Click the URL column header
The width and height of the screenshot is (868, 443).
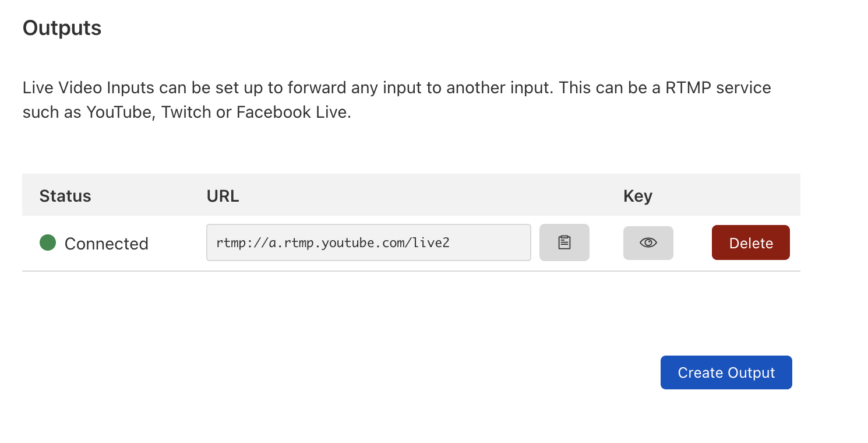223,196
